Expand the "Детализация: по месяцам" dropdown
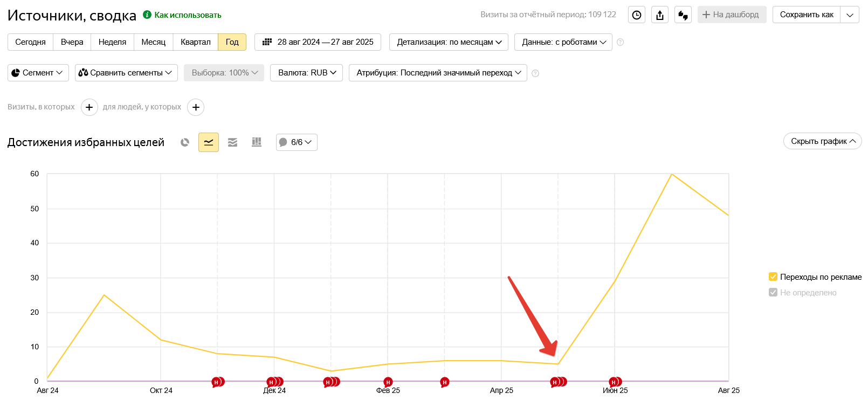 click(449, 42)
